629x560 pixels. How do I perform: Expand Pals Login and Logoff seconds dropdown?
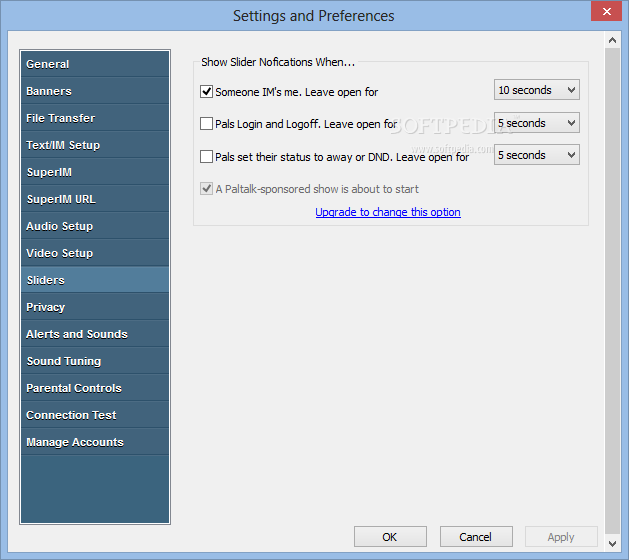(x=537, y=123)
